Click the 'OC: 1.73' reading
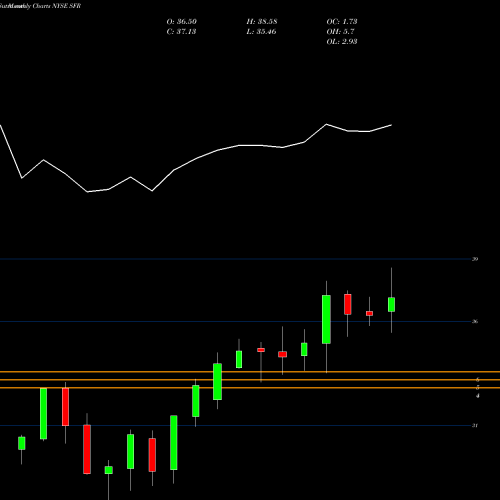 [342, 22]
